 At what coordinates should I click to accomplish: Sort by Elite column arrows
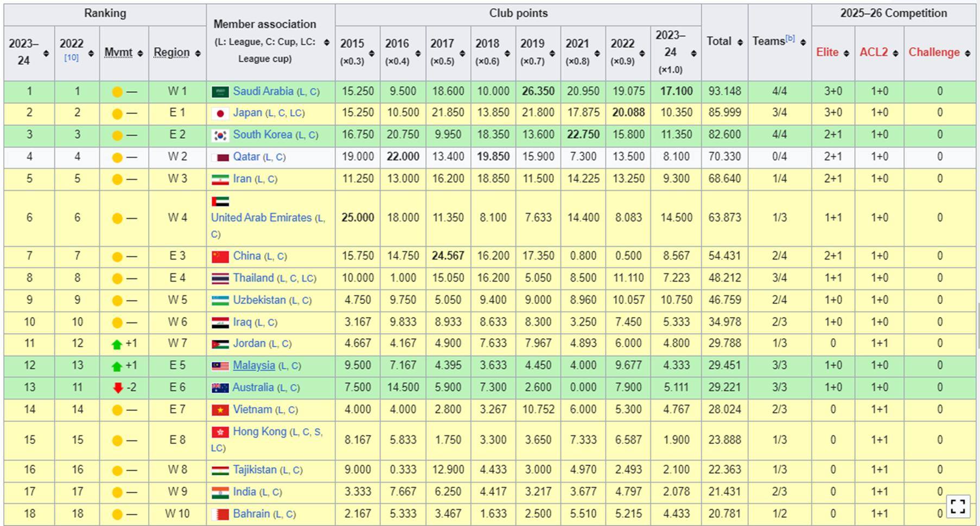pyautogui.click(x=847, y=53)
